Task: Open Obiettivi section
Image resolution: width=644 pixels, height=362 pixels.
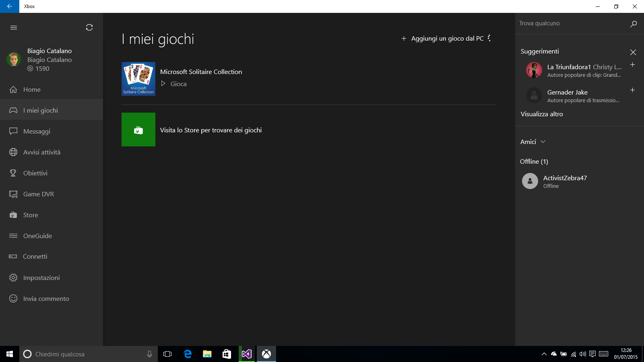Action: pos(52,173)
